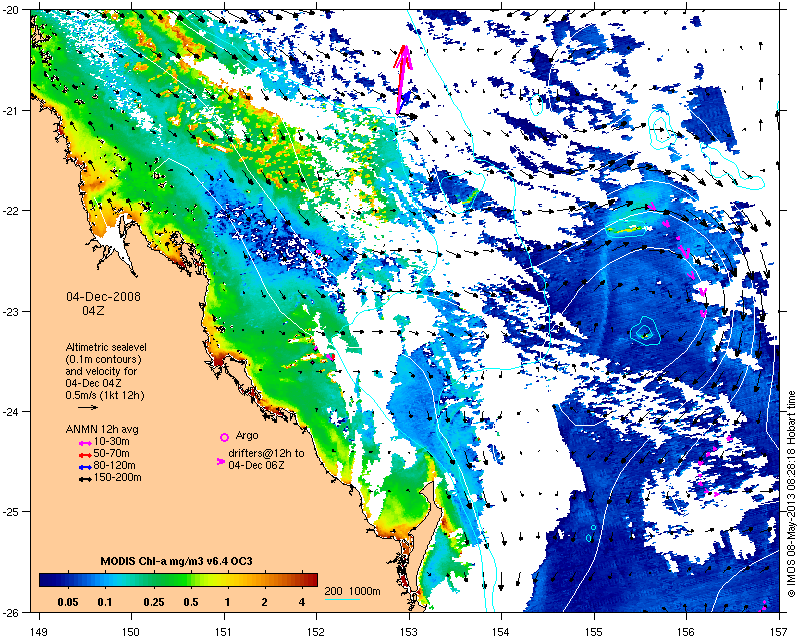The width and height of the screenshot is (800, 640).
Task: Click the '80-120m' depth label
Action: coord(114,466)
